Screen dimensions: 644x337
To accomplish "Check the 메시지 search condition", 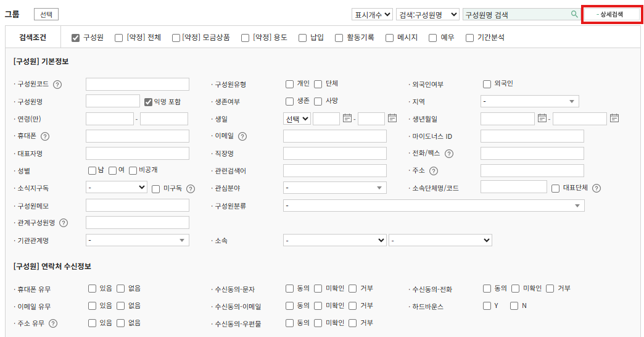I will pyautogui.click(x=389, y=38).
